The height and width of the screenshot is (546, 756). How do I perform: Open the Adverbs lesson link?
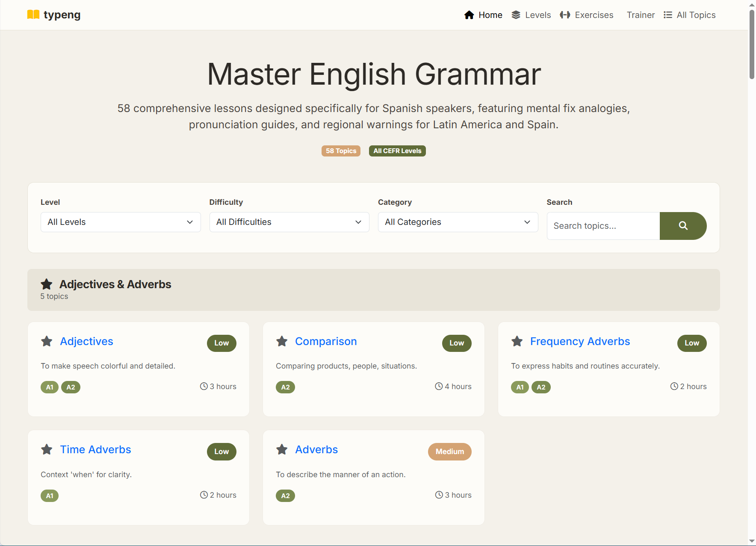[316, 449]
